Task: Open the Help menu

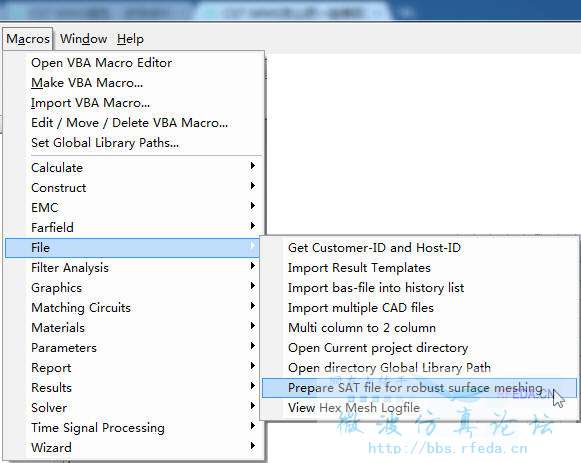Action: [130, 39]
